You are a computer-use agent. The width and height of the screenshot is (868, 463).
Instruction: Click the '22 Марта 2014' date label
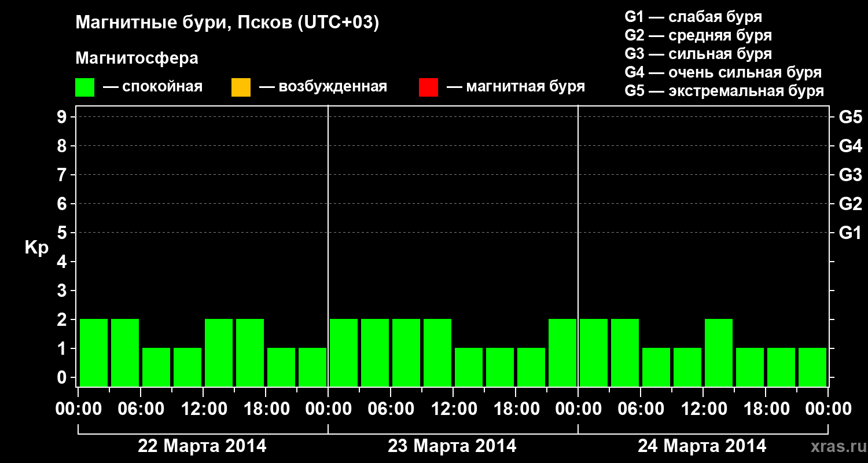(x=202, y=446)
